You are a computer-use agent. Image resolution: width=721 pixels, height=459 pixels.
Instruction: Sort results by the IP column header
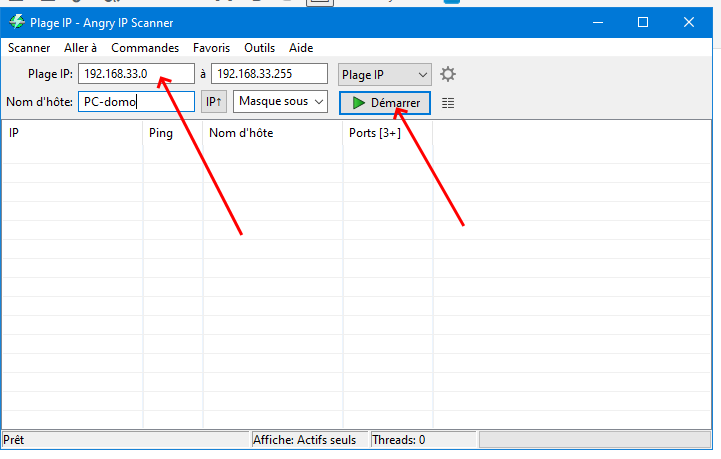[x=73, y=133]
